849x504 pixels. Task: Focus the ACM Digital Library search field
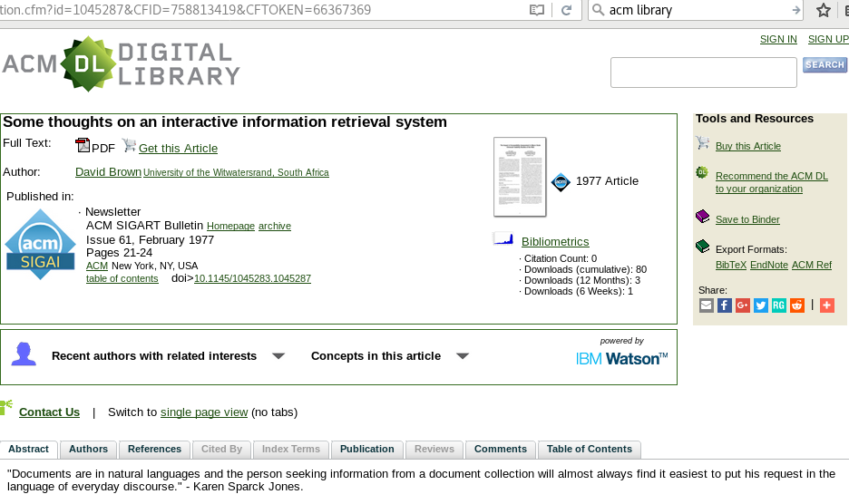(703, 73)
